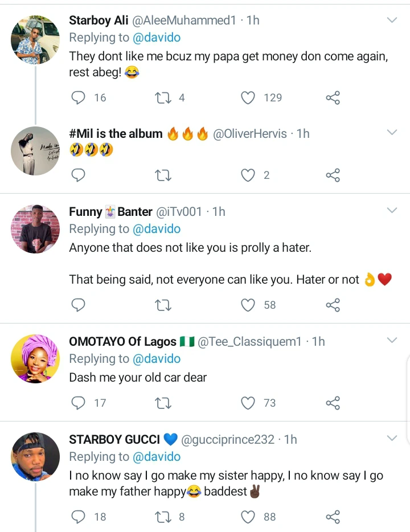Open the @davido mention in OMOTAYO's reply
This screenshot has width=410, height=532.
coord(156,359)
